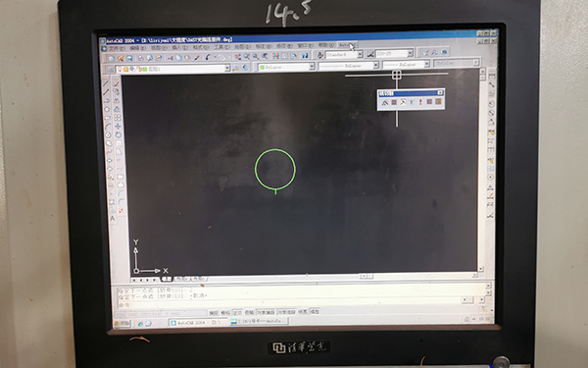
Task: Select the Line tool in Draw toolbar
Action: tap(106, 83)
